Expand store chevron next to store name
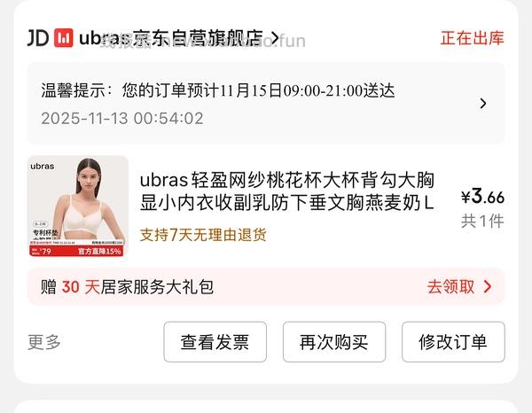532x413 pixels. pyautogui.click(x=275, y=38)
